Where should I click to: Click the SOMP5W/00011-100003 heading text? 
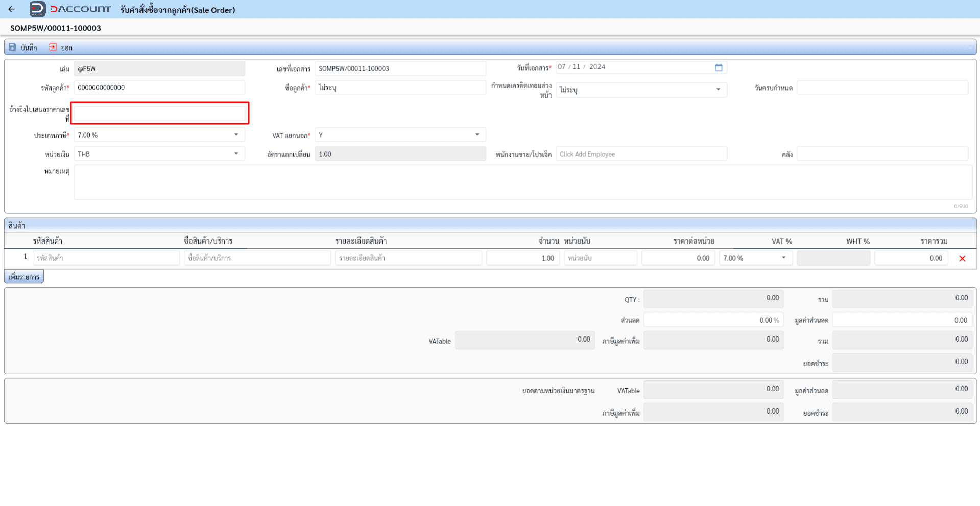pos(56,28)
